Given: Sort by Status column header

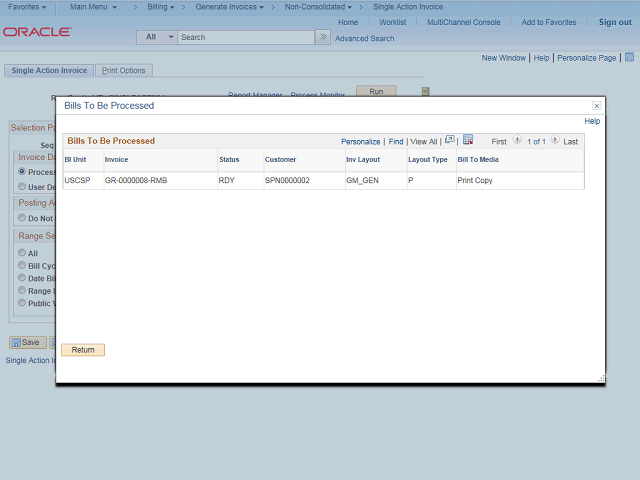Looking at the screenshot, I should 229,160.
